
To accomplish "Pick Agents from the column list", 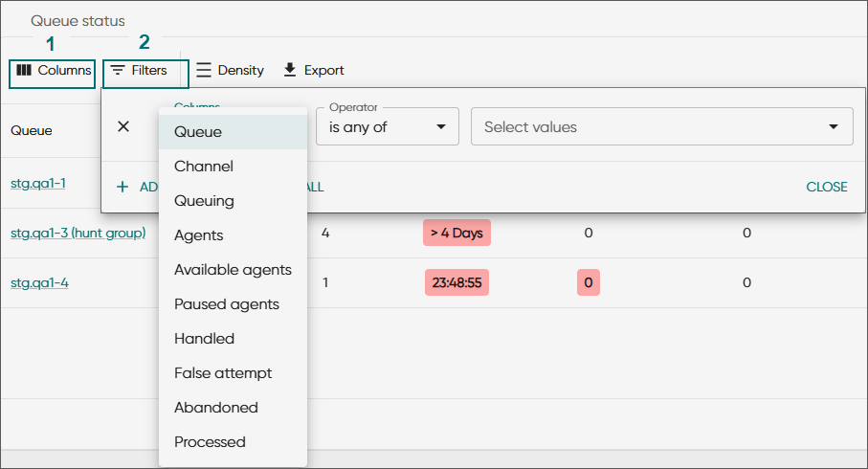I will [x=234, y=235].
